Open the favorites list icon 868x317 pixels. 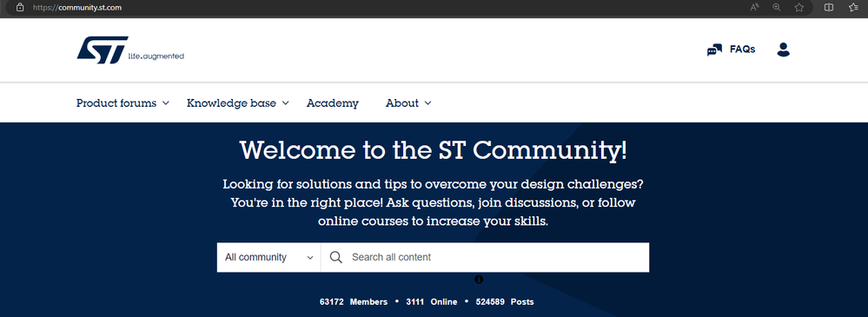(853, 7)
